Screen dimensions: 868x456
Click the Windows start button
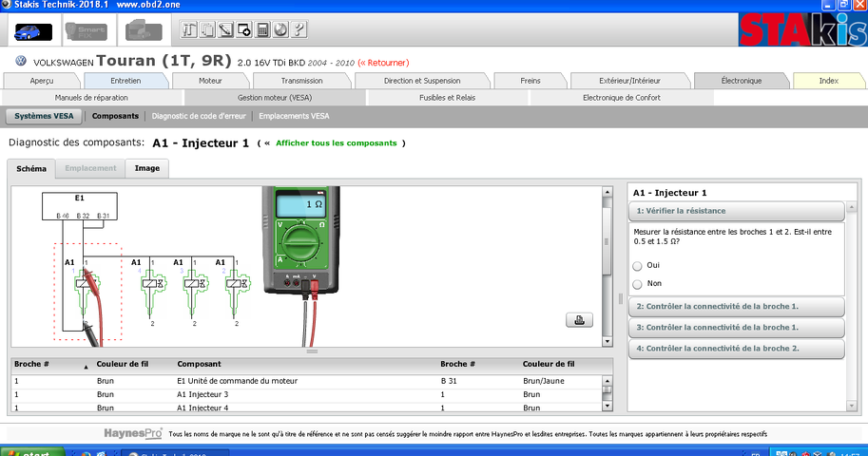pyautogui.click(x=31, y=452)
